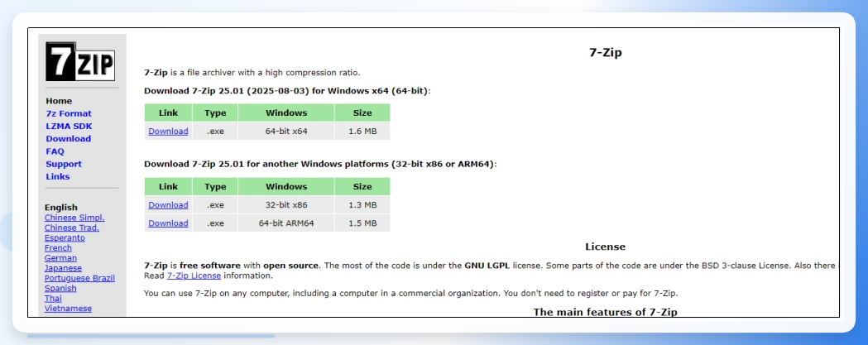Image resolution: width=868 pixels, height=345 pixels.
Task: Switch language to Chinese Simpl.
Action: coord(74,218)
